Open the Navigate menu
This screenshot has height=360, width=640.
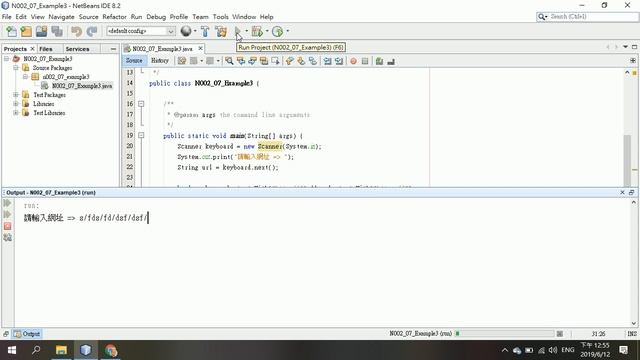[61, 17]
